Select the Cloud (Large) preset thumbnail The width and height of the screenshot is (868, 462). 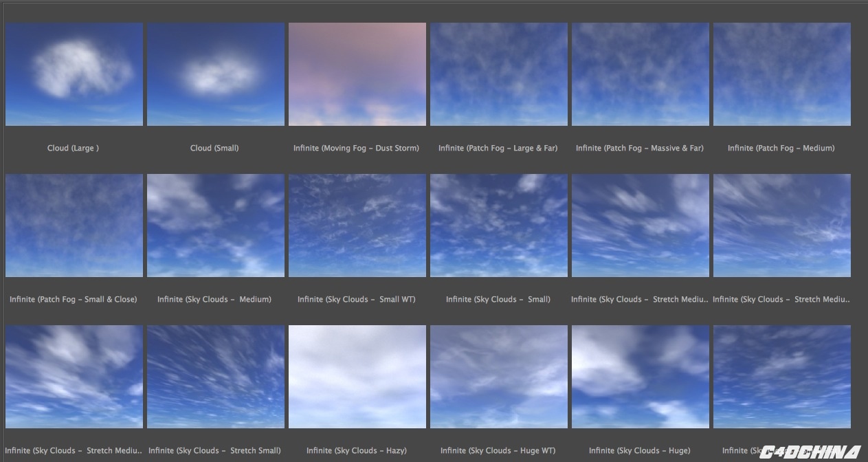[74, 74]
